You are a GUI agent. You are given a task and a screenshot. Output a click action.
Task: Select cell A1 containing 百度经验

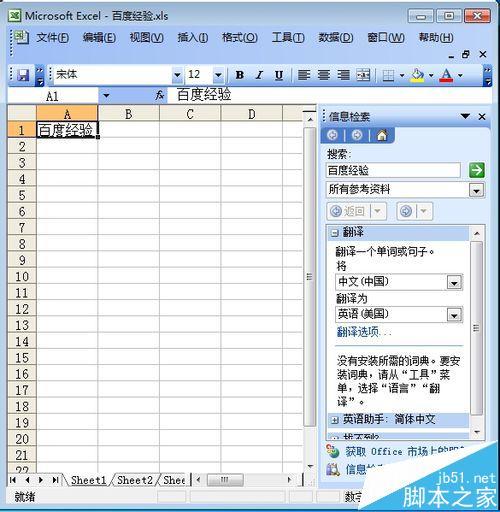click(x=67, y=130)
